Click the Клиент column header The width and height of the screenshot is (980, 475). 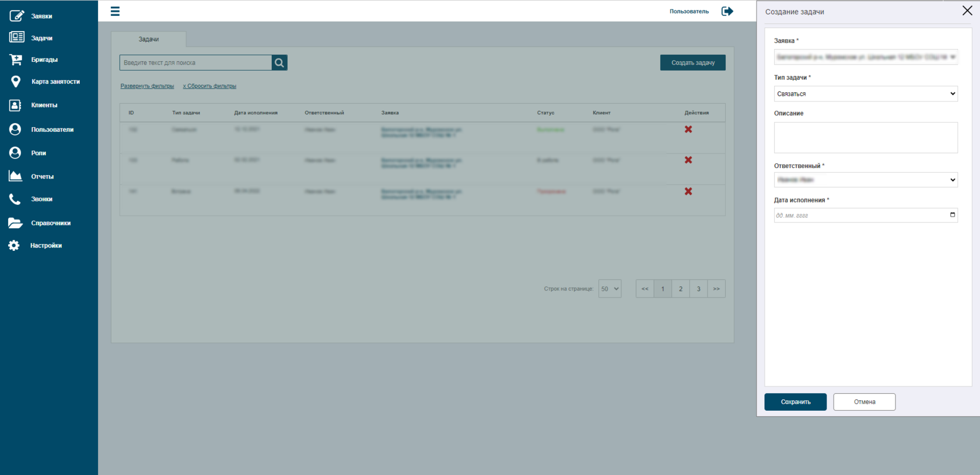tap(601, 113)
